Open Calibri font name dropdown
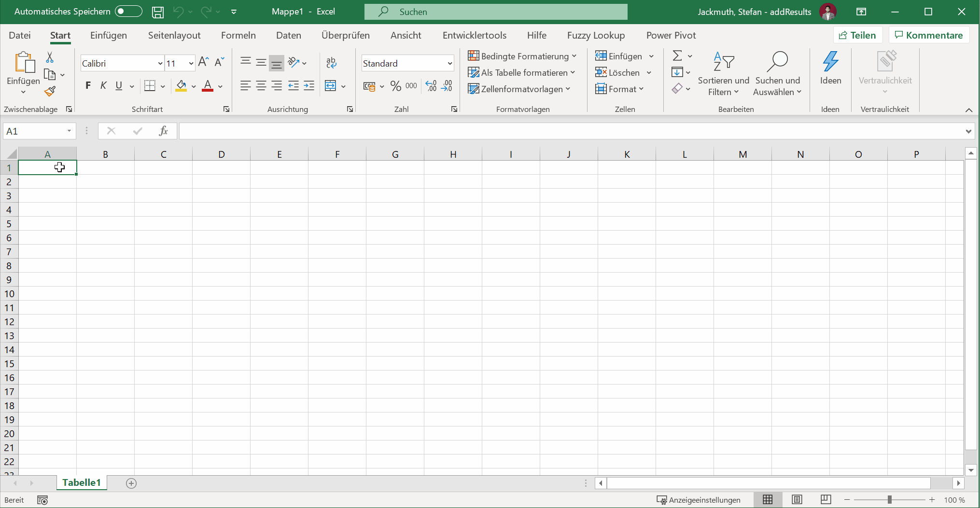The height and width of the screenshot is (508, 980). coord(160,63)
